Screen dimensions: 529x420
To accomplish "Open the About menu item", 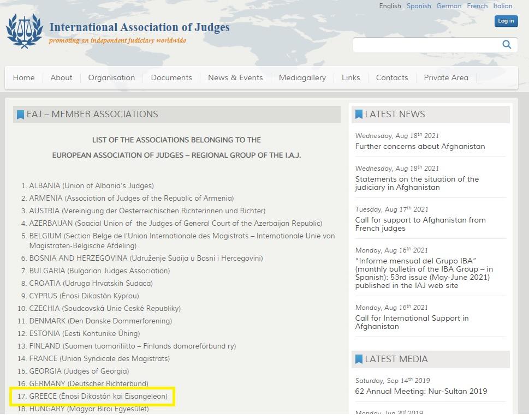I will (x=61, y=77).
